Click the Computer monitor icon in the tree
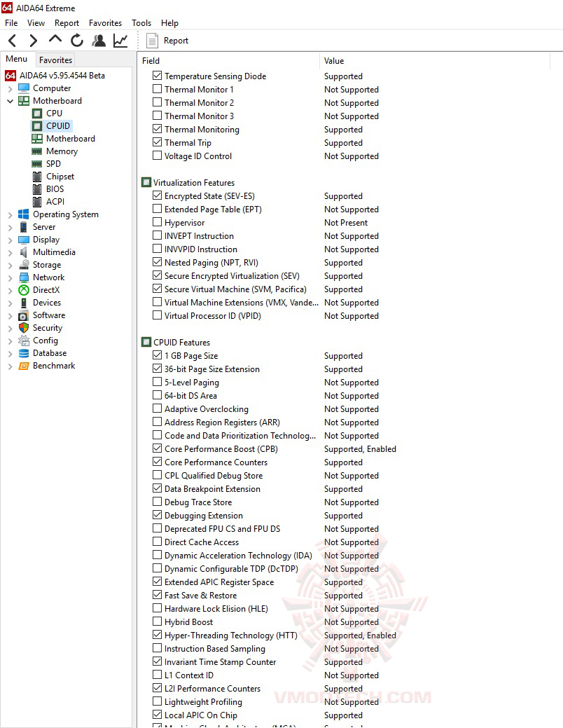 click(24, 88)
